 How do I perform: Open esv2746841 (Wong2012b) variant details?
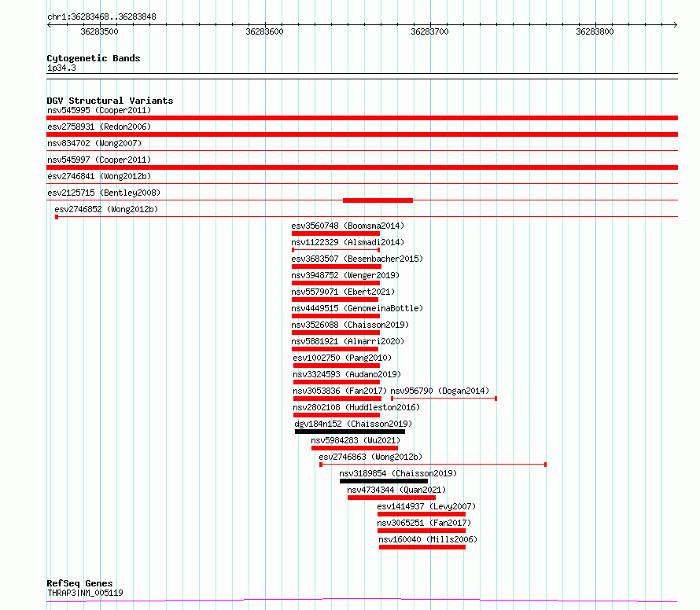tap(99, 176)
